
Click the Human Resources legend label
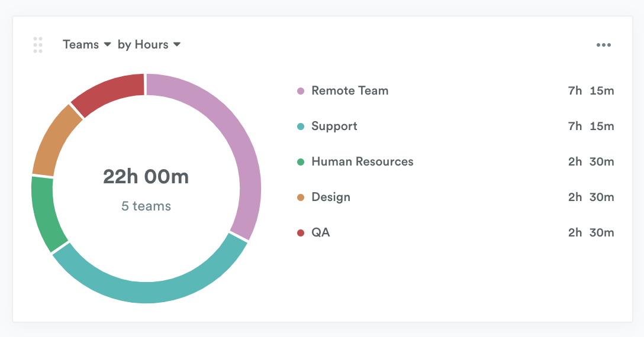click(x=362, y=162)
